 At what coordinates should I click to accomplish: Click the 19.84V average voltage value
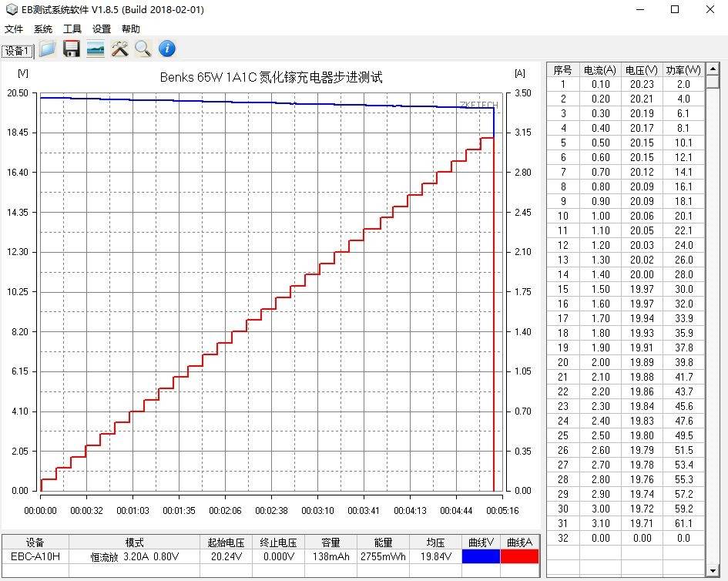tap(435, 556)
